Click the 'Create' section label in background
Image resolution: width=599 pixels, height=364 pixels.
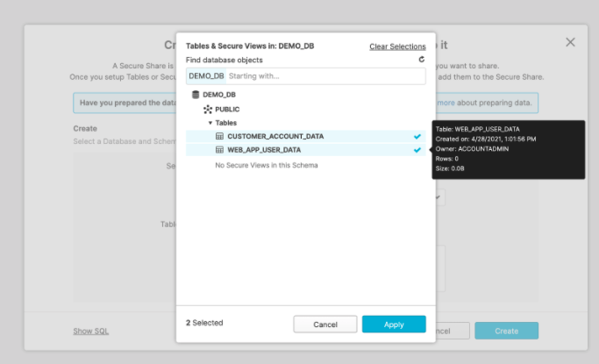pyautogui.click(x=85, y=128)
